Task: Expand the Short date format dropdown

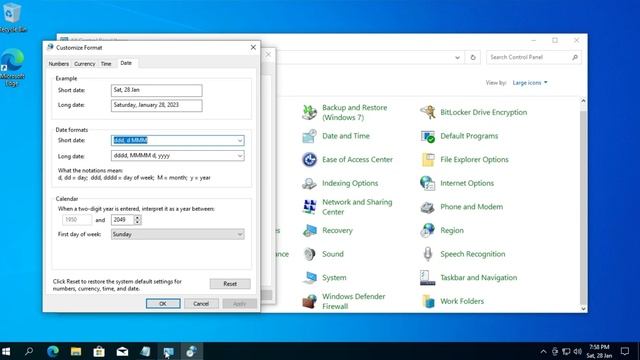Action: click(240, 140)
